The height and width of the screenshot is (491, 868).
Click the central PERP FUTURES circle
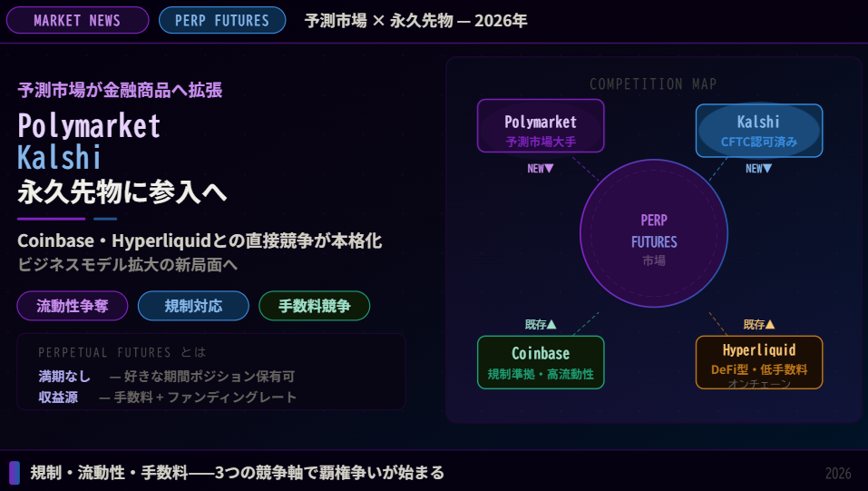654,233
